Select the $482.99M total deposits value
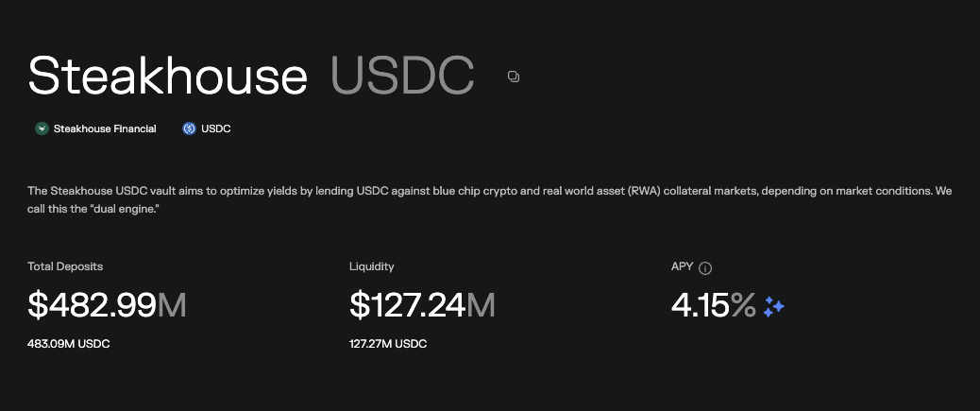The image size is (980, 411). click(x=107, y=306)
